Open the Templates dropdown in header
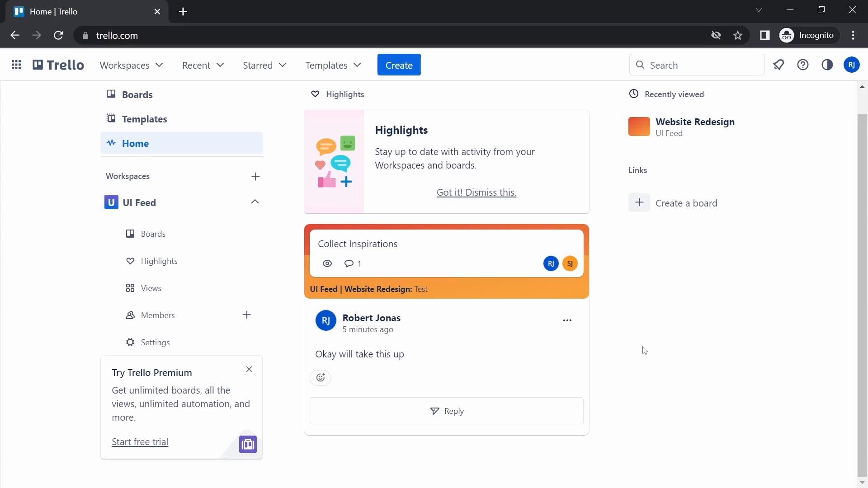This screenshot has height=488, width=868. [333, 65]
